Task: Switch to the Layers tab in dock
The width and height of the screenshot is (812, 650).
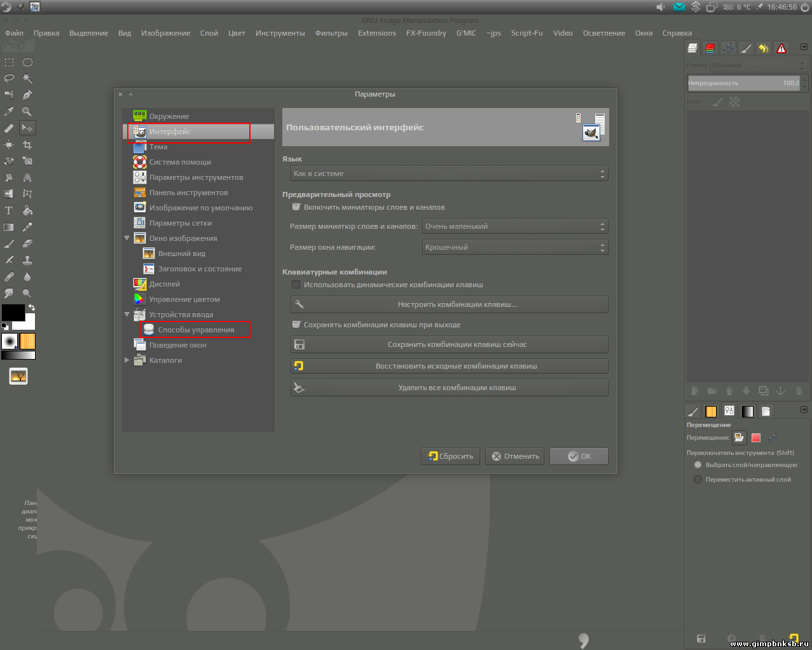Action: tap(692, 48)
